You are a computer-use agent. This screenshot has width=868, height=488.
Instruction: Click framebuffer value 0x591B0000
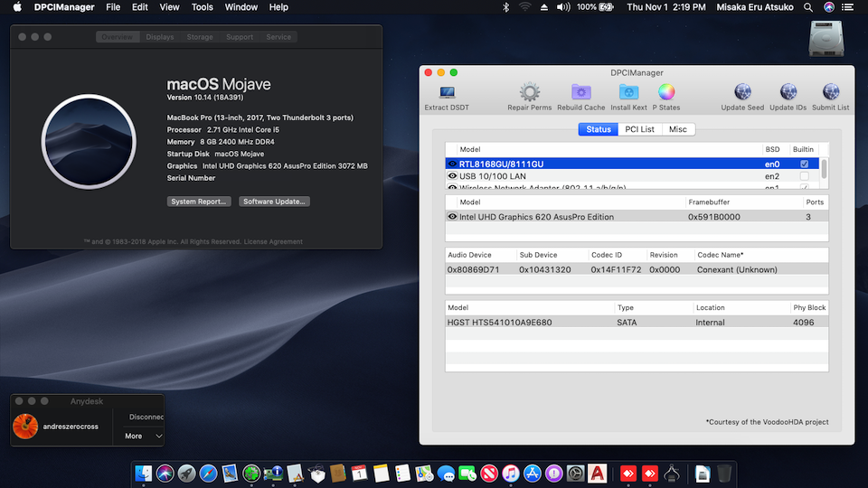(x=713, y=217)
